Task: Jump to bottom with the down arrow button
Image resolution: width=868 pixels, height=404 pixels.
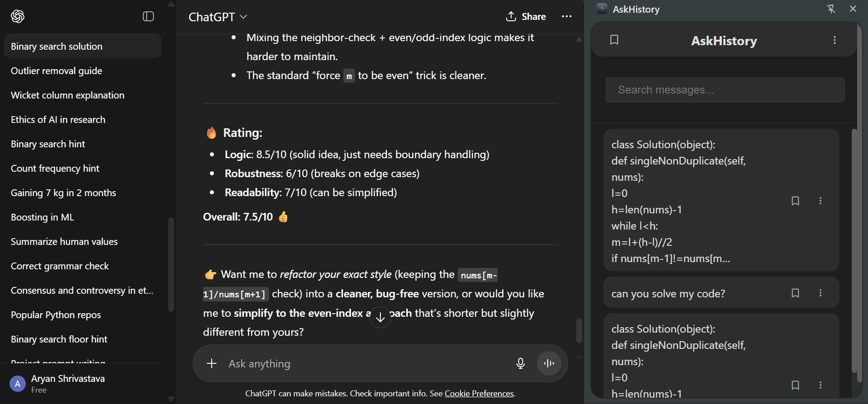Action: 380,317
